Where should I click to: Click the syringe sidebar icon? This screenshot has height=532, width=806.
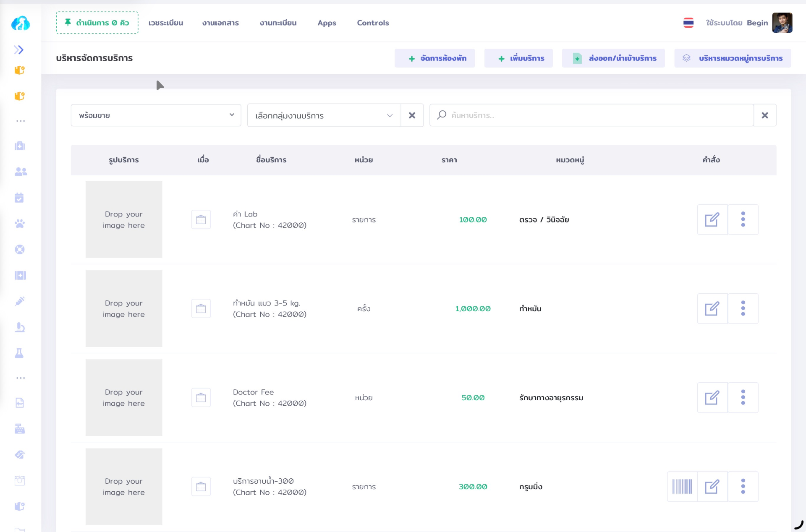click(20, 301)
